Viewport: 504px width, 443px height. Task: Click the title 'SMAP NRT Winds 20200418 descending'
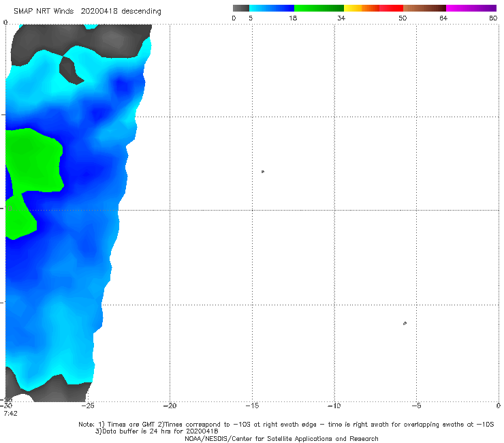click(x=87, y=11)
